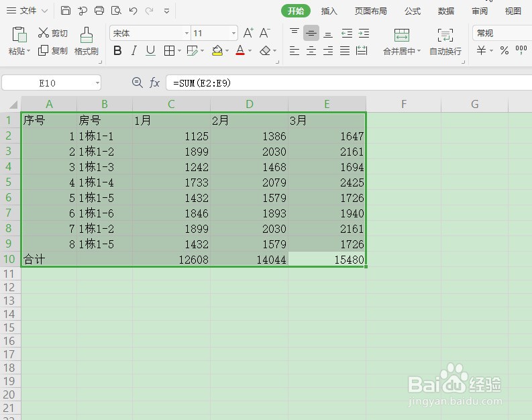
Task: Select the Format Painter (格式刷) brush
Action: (x=86, y=42)
